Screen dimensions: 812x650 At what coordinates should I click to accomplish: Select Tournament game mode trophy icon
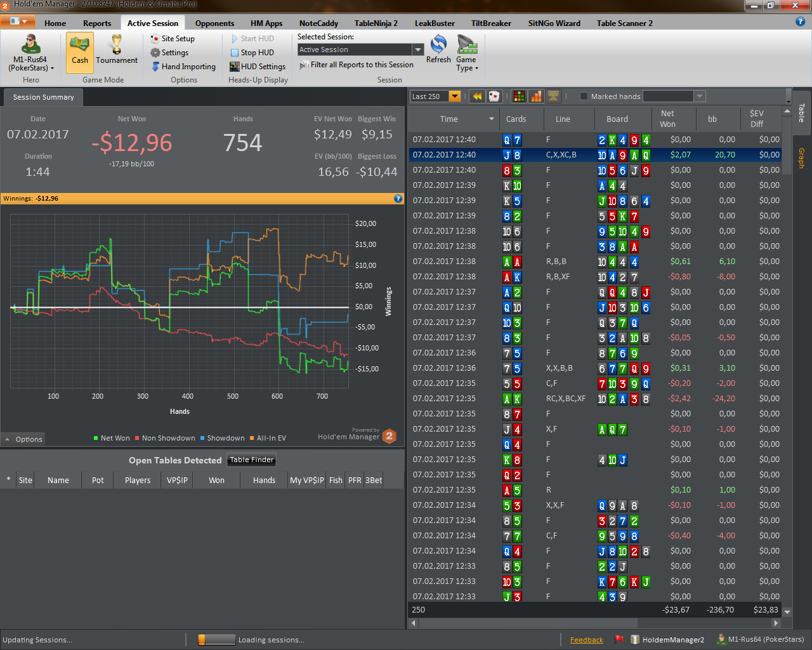pyautogui.click(x=117, y=44)
